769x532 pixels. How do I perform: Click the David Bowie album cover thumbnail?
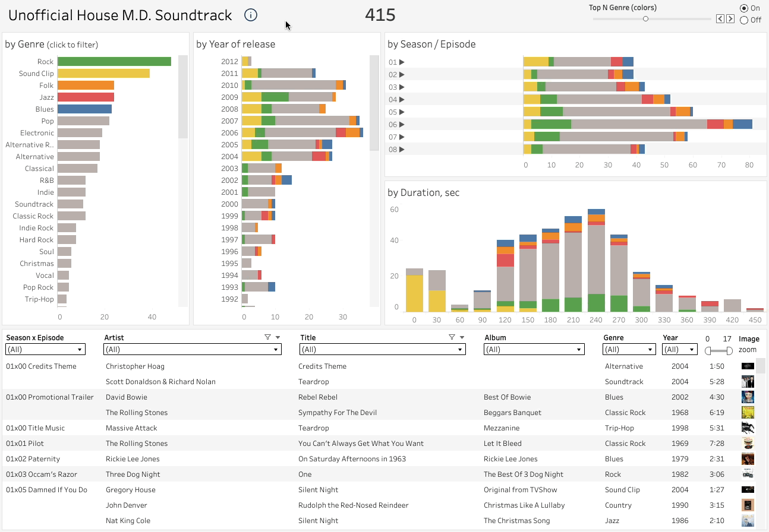pyautogui.click(x=747, y=397)
